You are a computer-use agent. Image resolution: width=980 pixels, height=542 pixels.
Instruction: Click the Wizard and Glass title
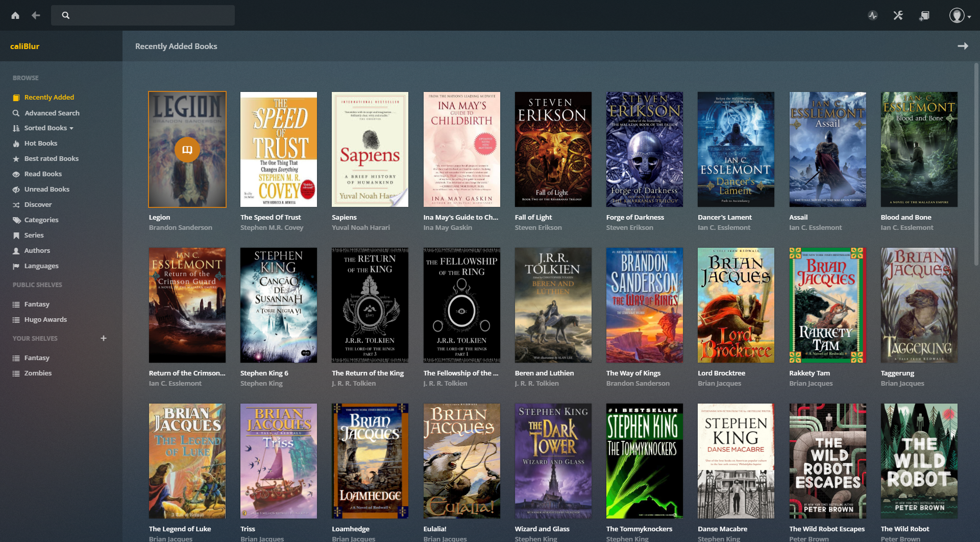542,529
